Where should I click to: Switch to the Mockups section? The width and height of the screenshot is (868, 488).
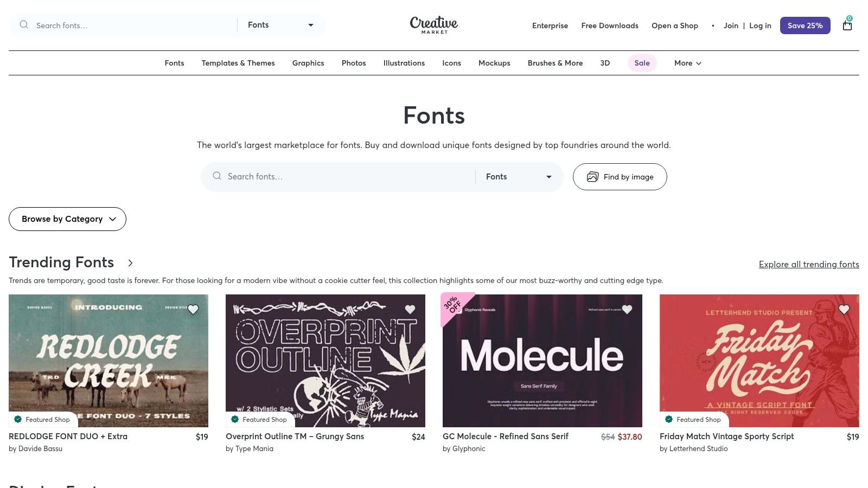click(494, 63)
